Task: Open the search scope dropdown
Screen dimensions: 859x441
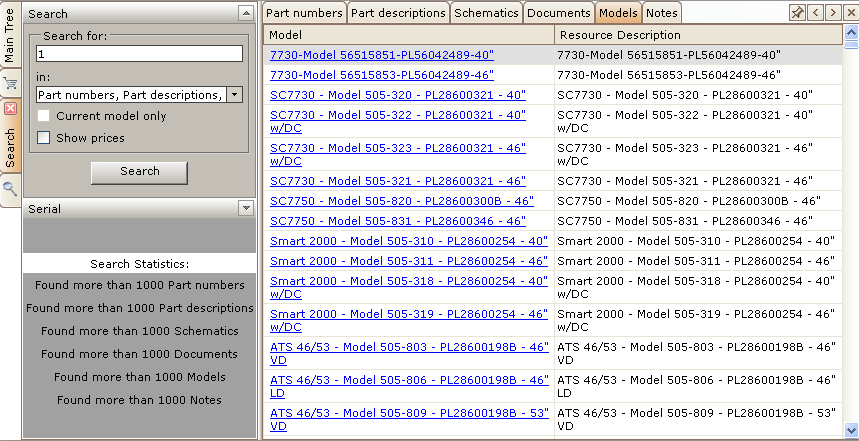Action: point(234,95)
